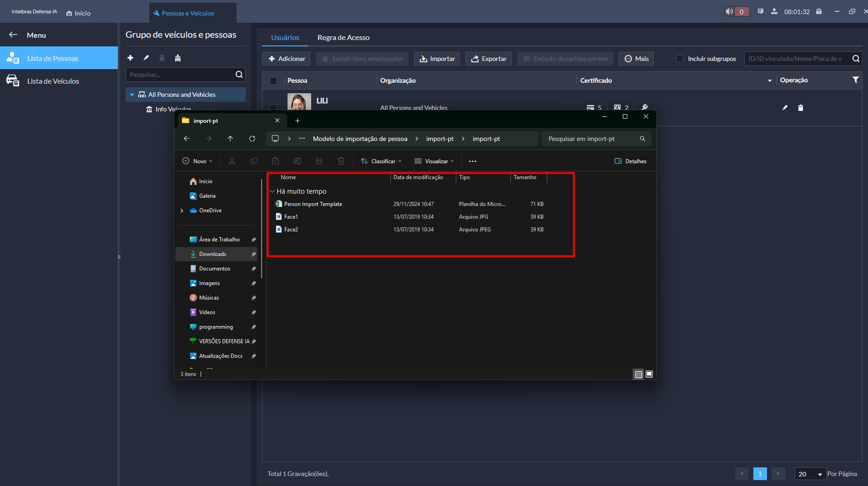868x486 pixels.
Task: Collapse the All Persons and Vehicles tree
Action: [x=132, y=95]
